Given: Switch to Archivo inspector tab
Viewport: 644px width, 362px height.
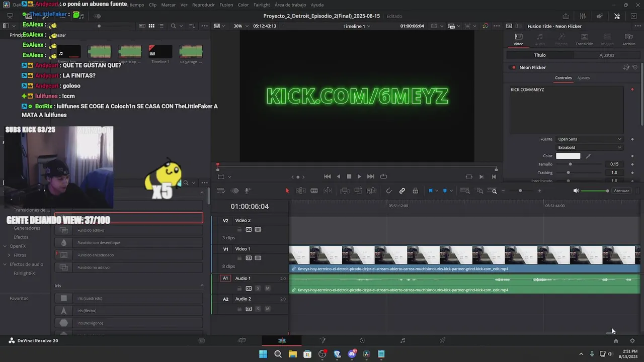Looking at the screenshot, I should [628, 39].
